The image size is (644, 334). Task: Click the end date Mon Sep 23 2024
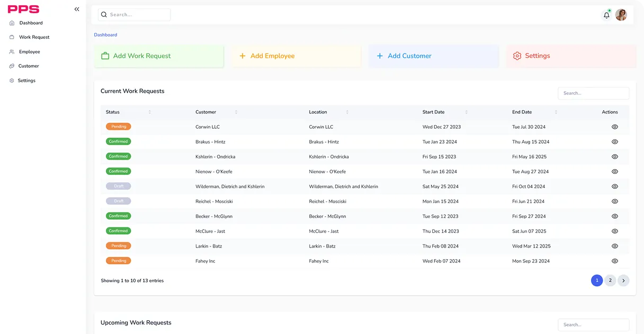[x=531, y=261]
